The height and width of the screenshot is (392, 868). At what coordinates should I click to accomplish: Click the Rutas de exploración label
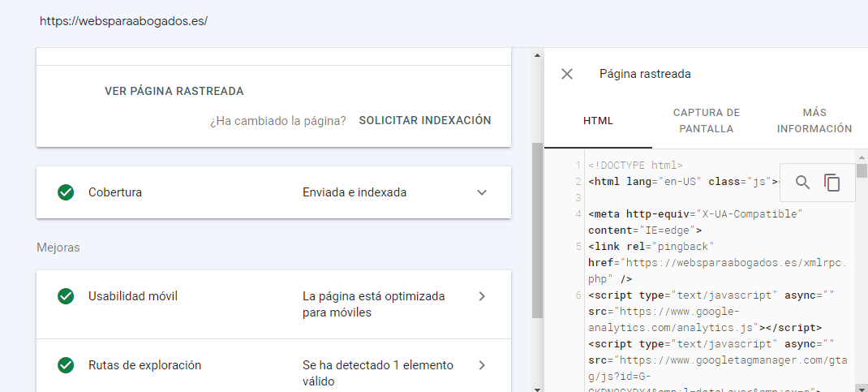click(145, 365)
